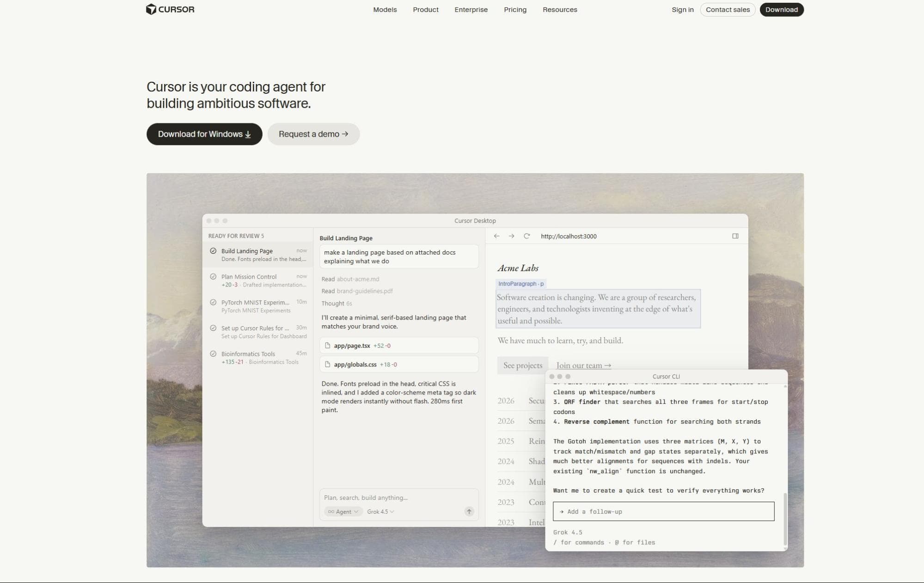Click 'Read brand-guidelines.pdf' step
Image resolution: width=924 pixels, height=583 pixels.
point(357,291)
